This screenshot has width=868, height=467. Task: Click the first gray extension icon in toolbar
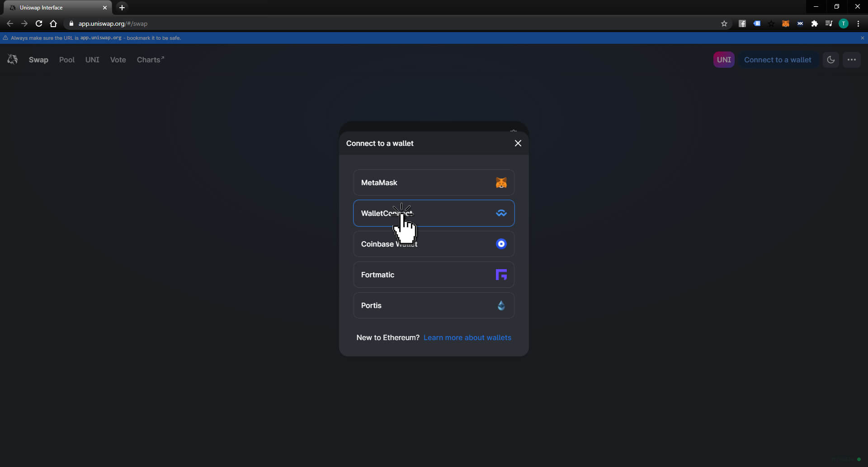(x=742, y=23)
